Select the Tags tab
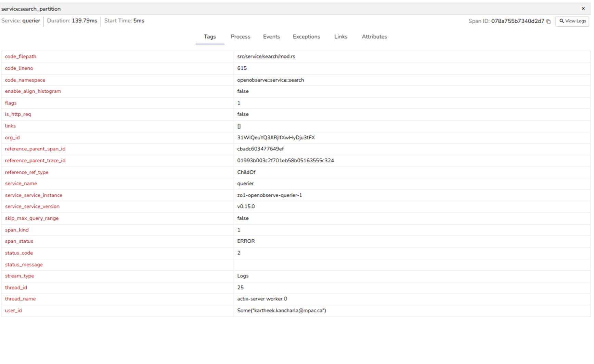Viewport: 594px width, 364px height. pyautogui.click(x=210, y=37)
